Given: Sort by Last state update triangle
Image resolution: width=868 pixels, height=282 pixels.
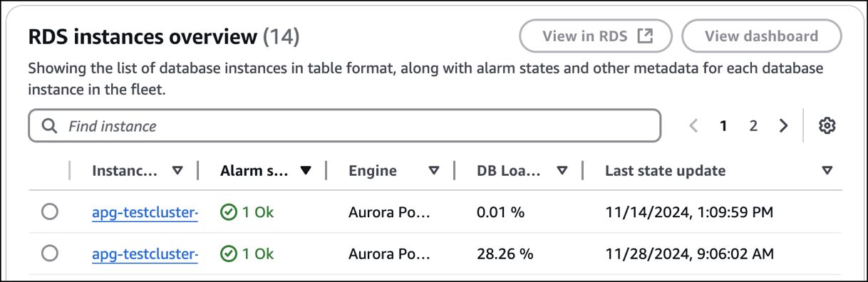Looking at the screenshot, I should [827, 171].
